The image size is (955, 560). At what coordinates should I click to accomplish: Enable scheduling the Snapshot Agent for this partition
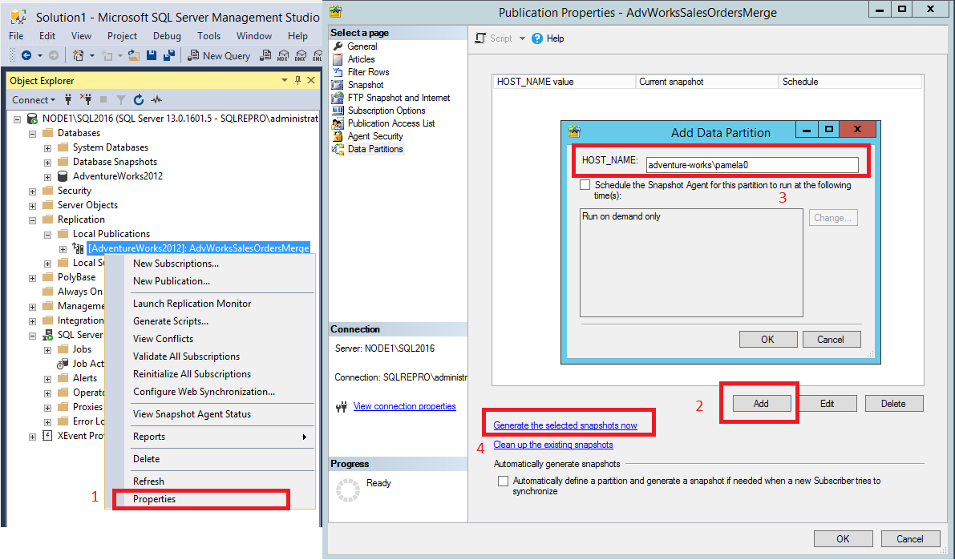pyautogui.click(x=583, y=184)
